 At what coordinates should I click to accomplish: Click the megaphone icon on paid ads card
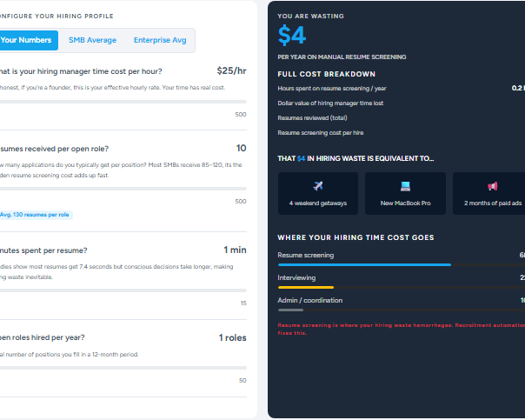tap(493, 186)
